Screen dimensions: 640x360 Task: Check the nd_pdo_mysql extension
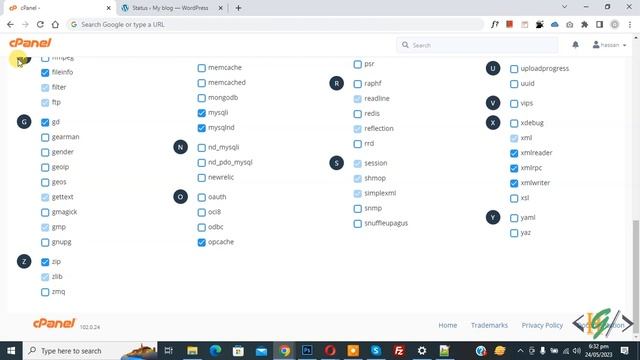pyautogui.click(x=202, y=163)
